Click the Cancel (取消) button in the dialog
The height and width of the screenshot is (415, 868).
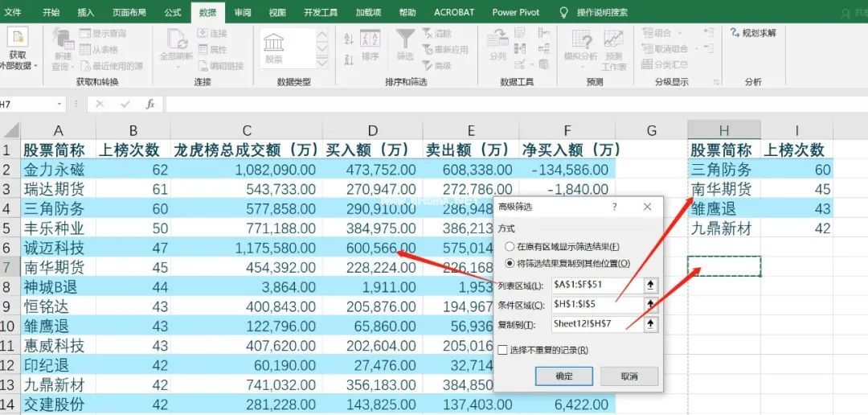628,376
